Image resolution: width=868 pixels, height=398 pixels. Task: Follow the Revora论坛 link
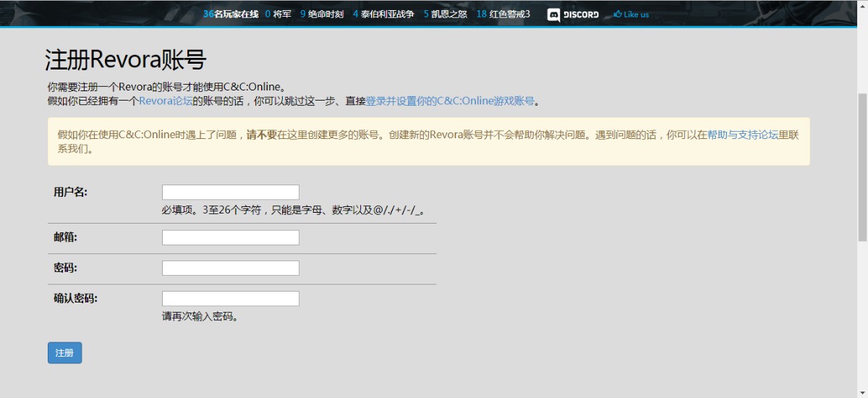[x=166, y=101]
